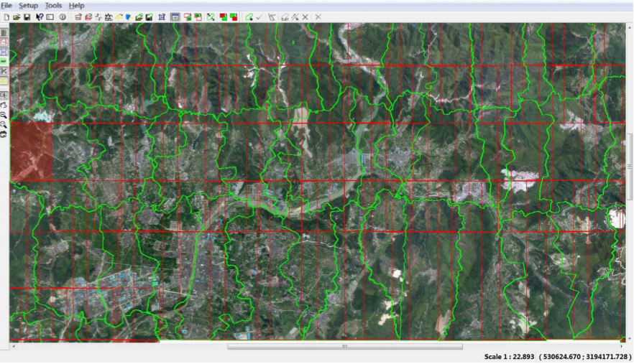Image resolution: width=634 pixels, height=364 pixels.
Task: Toggle the green seamline layer sidebar button
Action: pos(4,62)
